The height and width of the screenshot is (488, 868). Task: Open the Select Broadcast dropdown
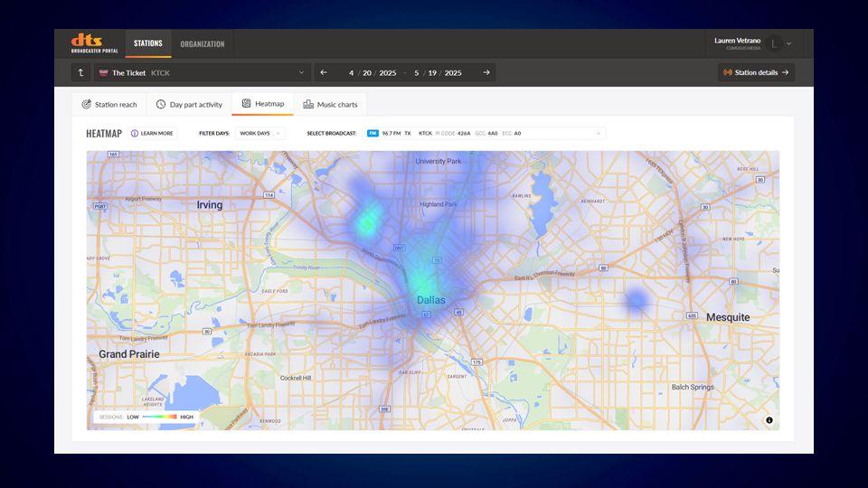[483, 134]
